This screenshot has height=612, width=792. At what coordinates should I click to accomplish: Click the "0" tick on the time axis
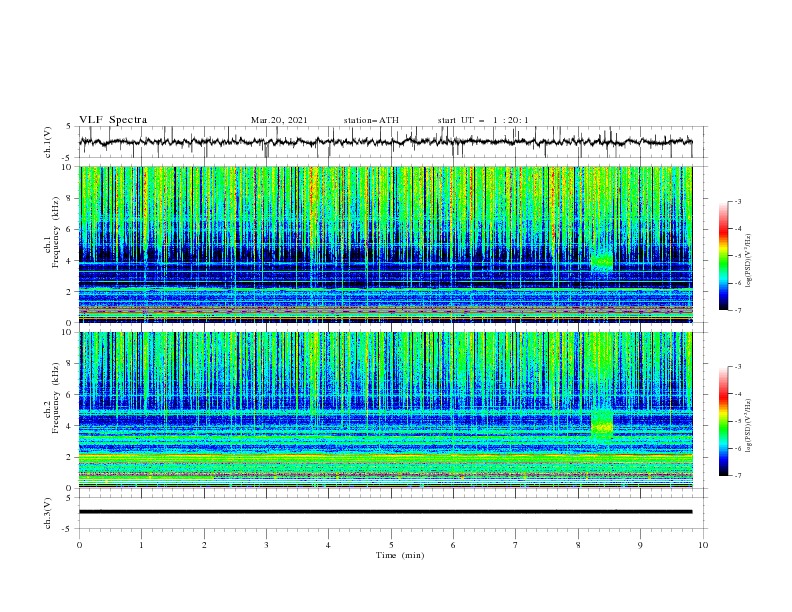79,545
